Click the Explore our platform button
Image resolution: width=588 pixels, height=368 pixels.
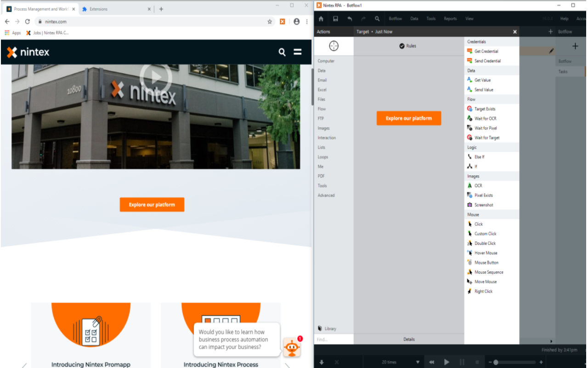(152, 204)
